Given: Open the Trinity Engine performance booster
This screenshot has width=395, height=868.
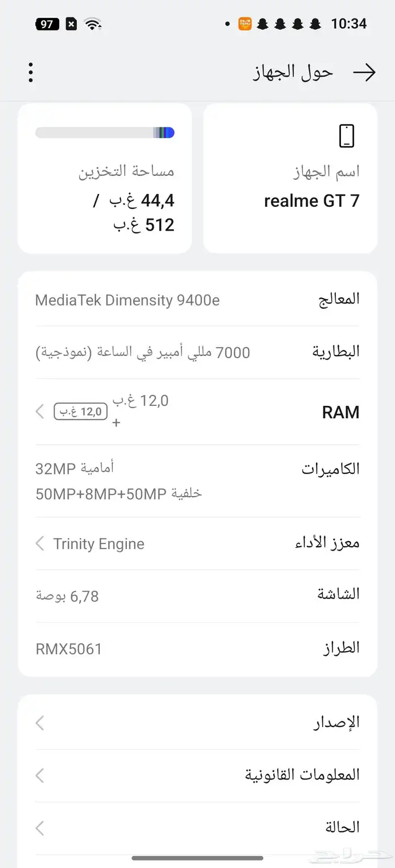Looking at the screenshot, I should tap(197, 543).
